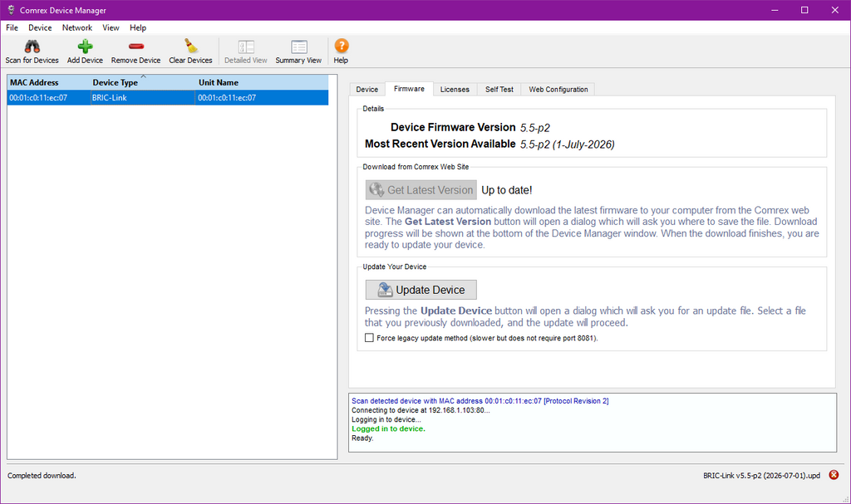Click the 'Scan detected device' log line
The height and width of the screenshot is (504, 851).
point(480,401)
